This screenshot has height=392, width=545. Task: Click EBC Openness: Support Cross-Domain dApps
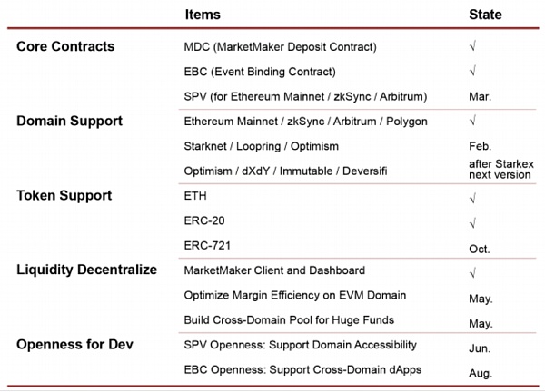[x=302, y=369]
